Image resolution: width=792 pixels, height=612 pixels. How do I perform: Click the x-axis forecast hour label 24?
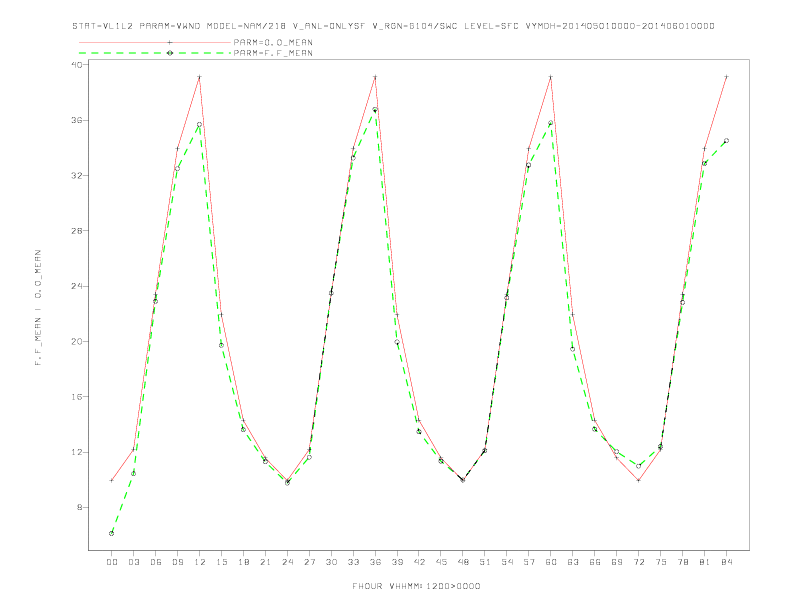(287, 562)
